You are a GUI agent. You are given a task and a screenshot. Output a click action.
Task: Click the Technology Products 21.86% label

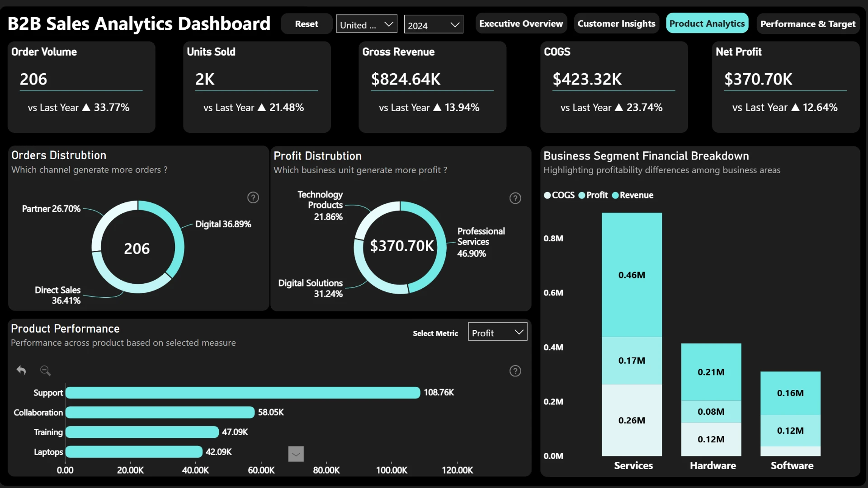(320, 206)
